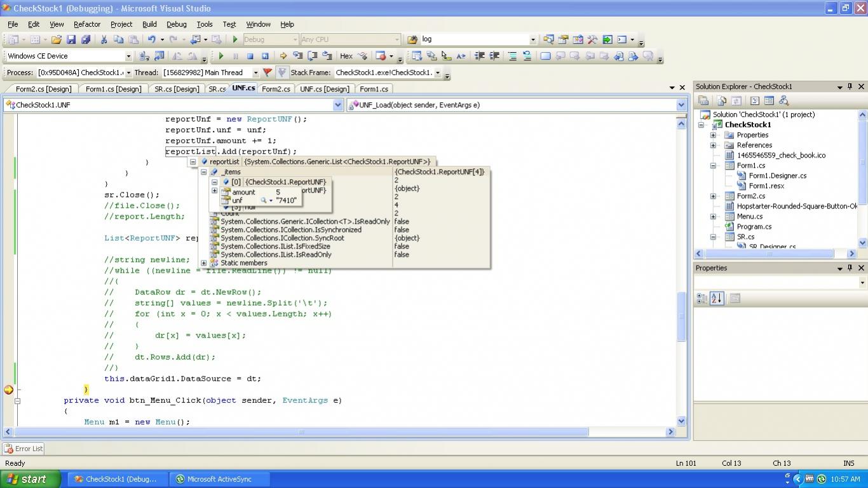Select Program.cs in Solution Explorer
Image resolution: width=868 pixels, height=488 pixels.
click(754, 227)
